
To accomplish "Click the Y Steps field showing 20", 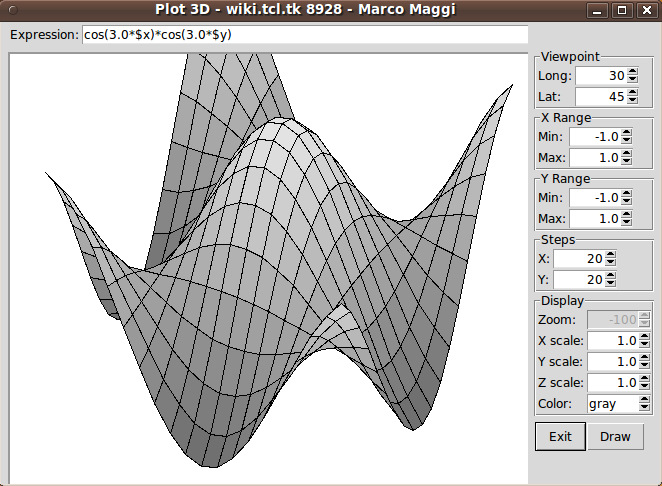I will [580, 279].
